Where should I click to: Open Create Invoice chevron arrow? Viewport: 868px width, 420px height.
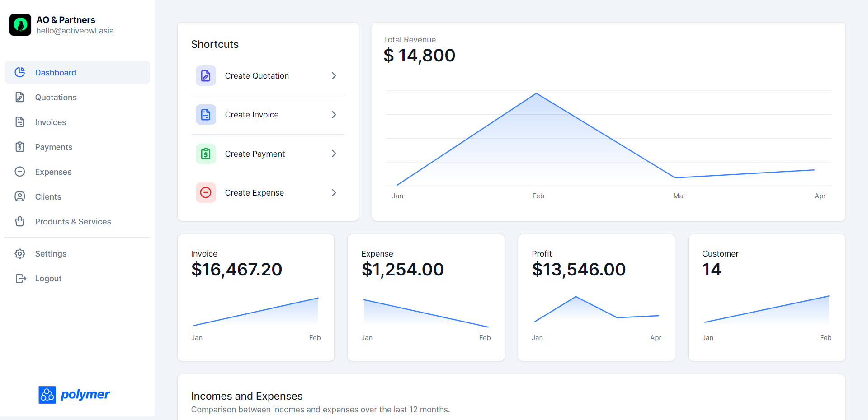pos(334,115)
